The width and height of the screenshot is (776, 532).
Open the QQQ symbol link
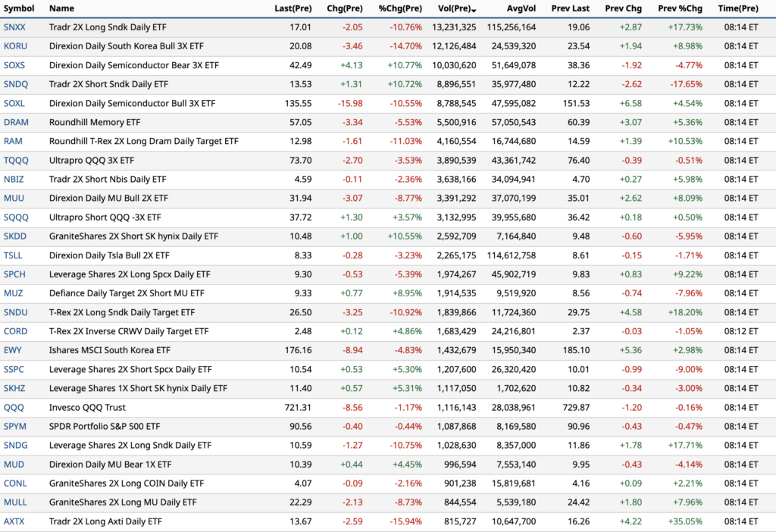coord(14,407)
